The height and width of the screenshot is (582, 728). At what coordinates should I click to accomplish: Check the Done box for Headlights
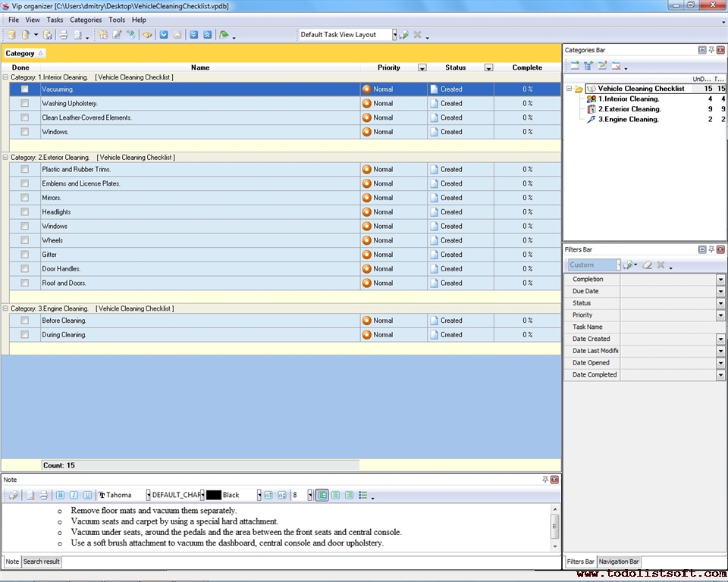pyautogui.click(x=25, y=212)
